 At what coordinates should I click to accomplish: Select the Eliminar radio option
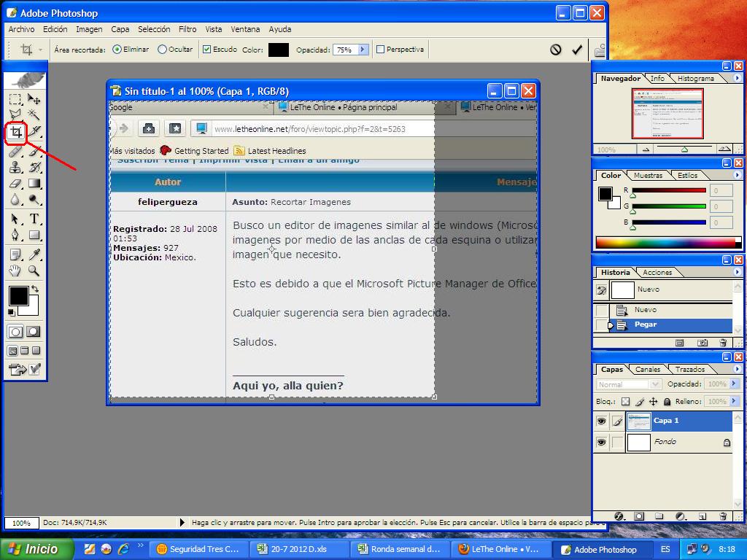click(x=117, y=50)
